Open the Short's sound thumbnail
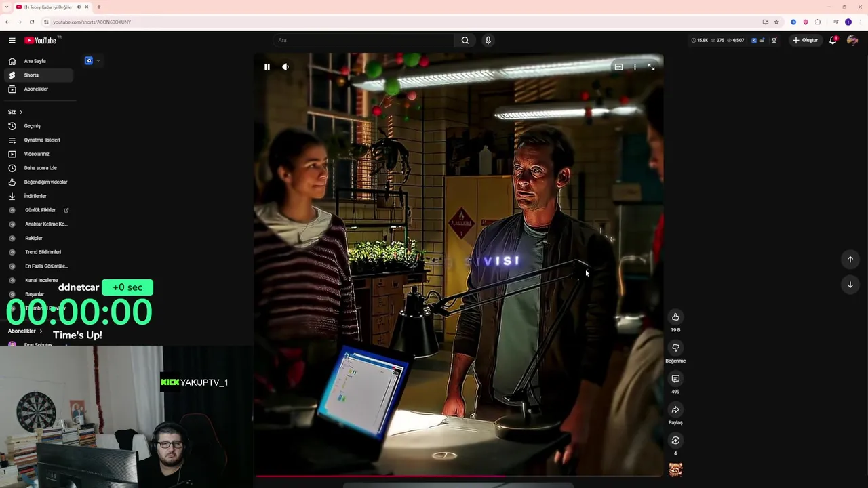Viewport: 868px width, 488px height. pos(675,470)
